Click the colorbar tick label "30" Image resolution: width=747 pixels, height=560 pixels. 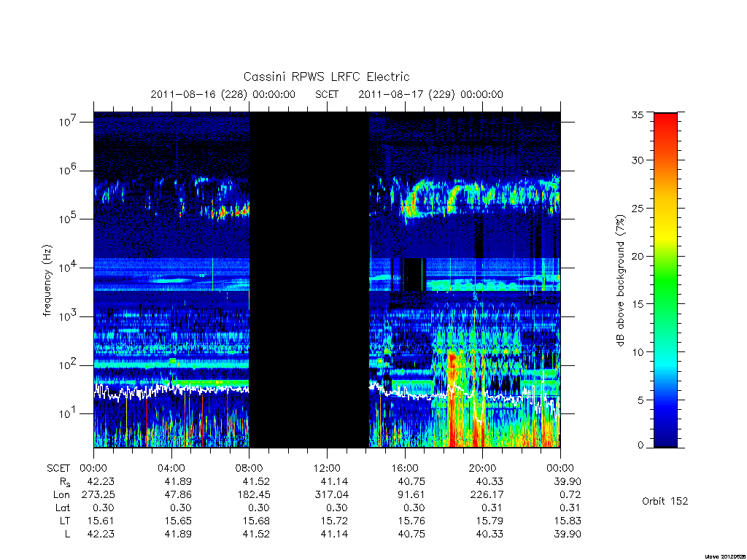[x=637, y=160]
